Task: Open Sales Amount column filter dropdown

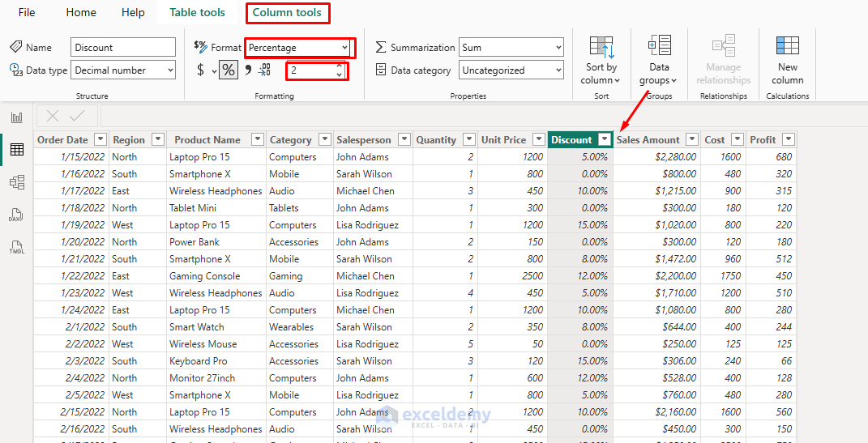Action: (x=692, y=139)
